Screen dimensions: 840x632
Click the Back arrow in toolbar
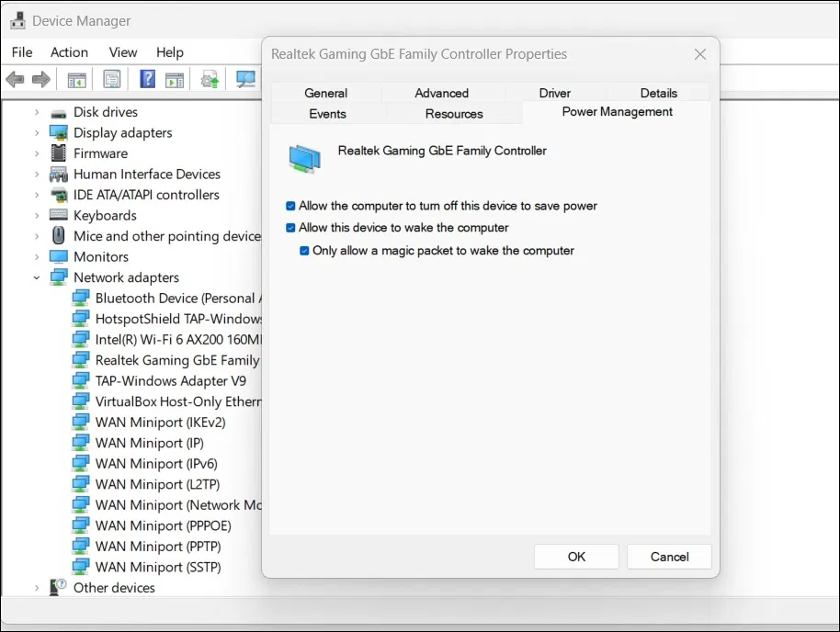coord(16,80)
